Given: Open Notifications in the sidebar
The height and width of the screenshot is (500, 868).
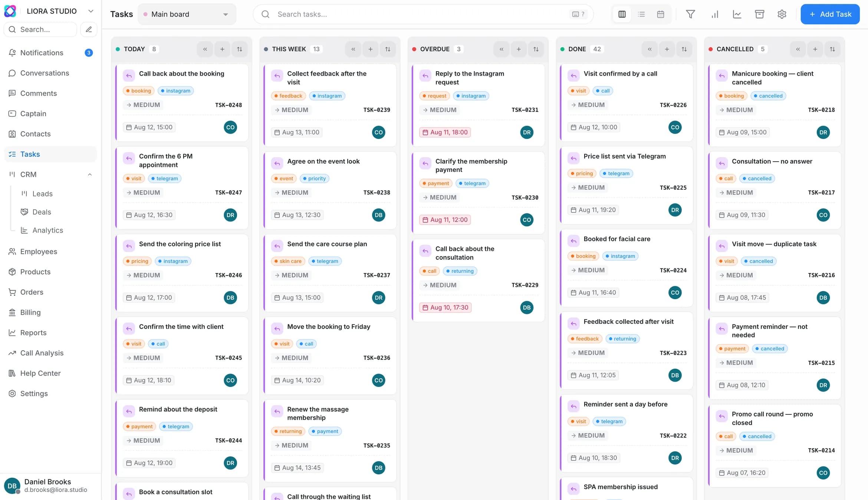Looking at the screenshot, I should click(50, 53).
